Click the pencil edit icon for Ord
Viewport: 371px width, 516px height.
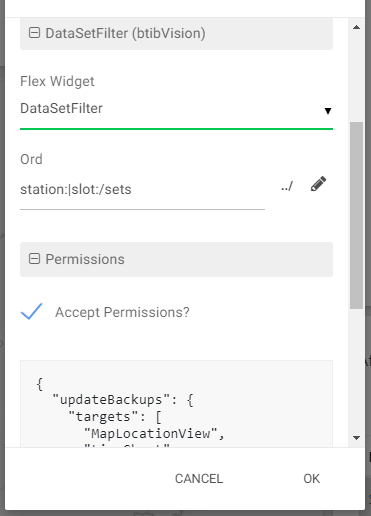(x=318, y=184)
